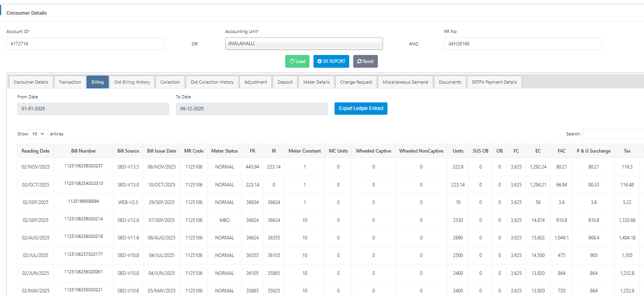
Task: Switch to SRTPV Payment Details tab
Action: (494, 82)
